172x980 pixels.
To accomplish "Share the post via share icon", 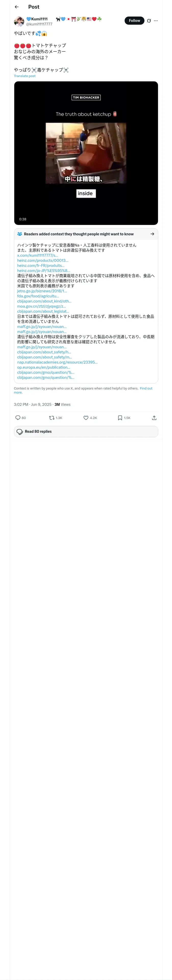I will pos(154,418).
